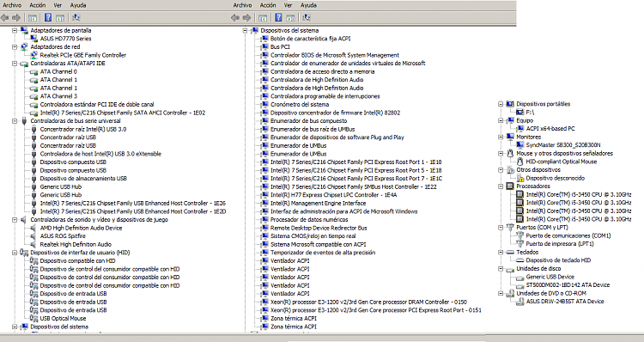The width and height of the screenshot is (644, 342).
Task: Collapse the Teclados category
Action: [501, 252]
